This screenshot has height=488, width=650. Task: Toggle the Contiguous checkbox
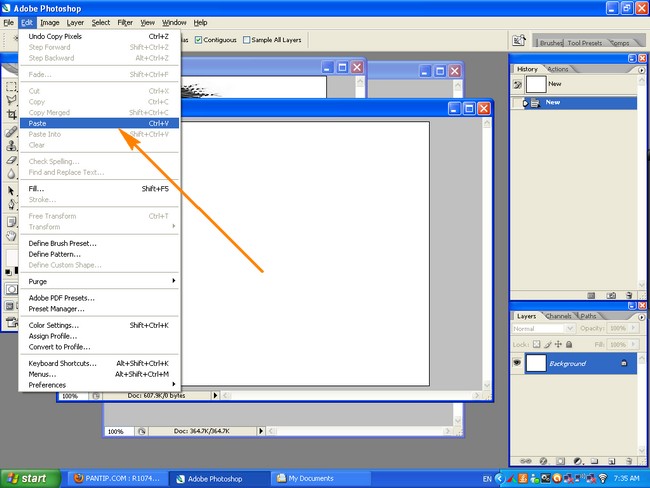199,40
